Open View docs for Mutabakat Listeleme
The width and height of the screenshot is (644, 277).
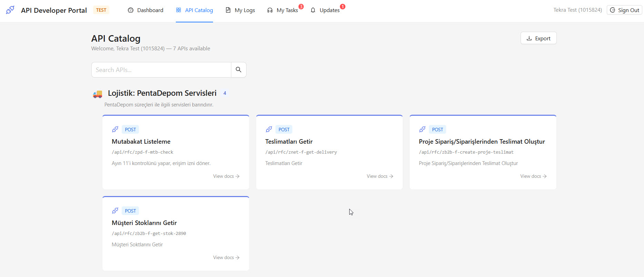(x=226, y=176)
